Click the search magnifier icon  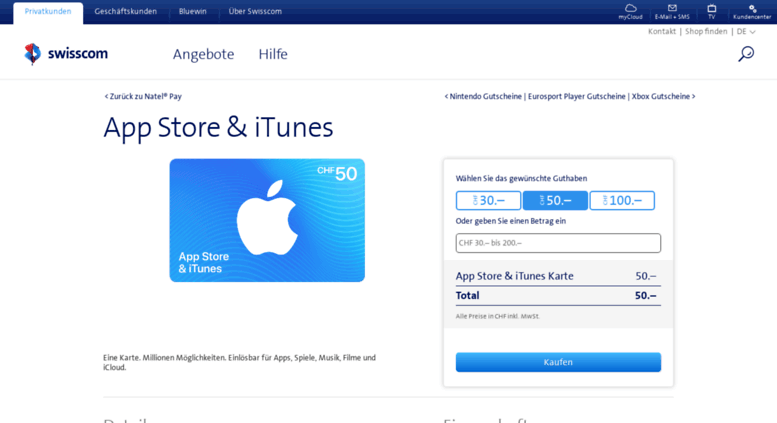point(746,53)
